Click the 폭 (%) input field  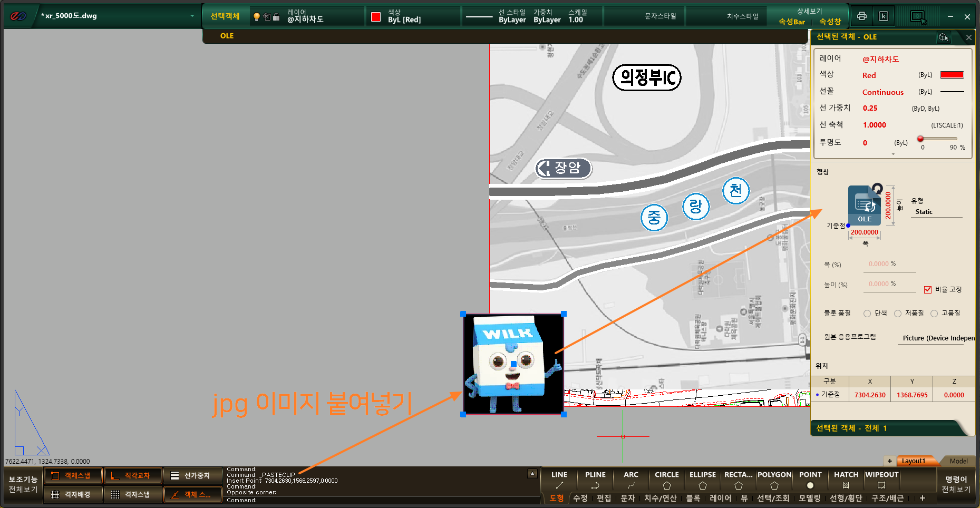point(889,265)
